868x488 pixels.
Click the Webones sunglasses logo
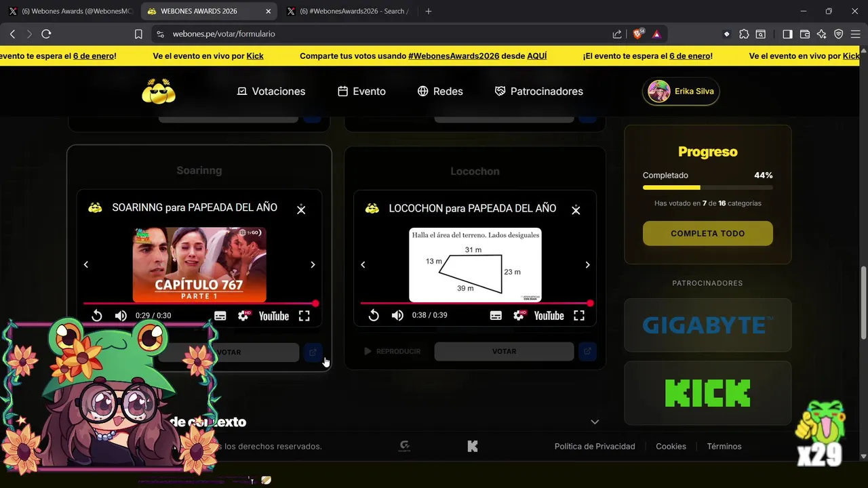pos(159,91)
